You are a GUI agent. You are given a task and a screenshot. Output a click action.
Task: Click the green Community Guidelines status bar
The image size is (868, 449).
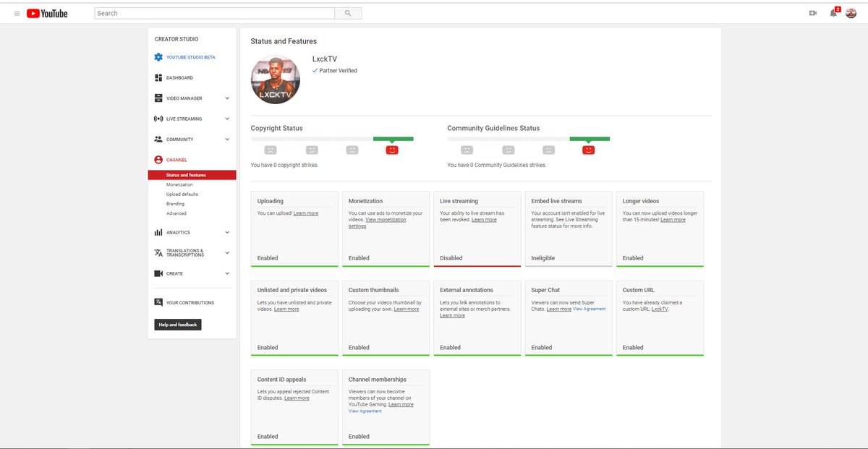[590, 138]
